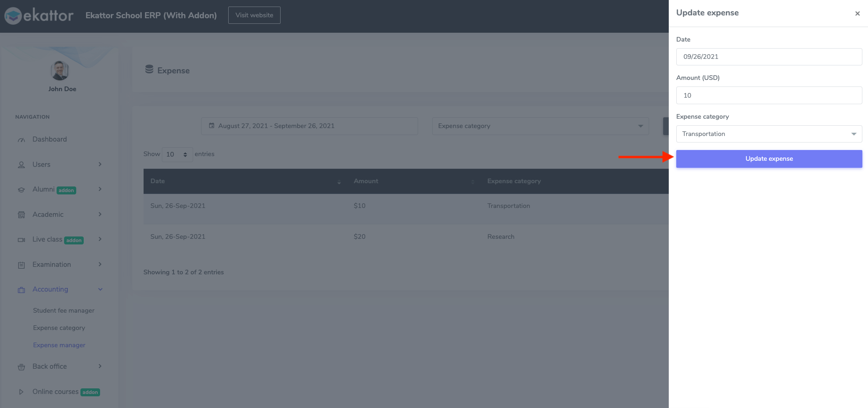The height and width of the screenshot is (408, 868).
Task: Open the Transportation expense category dropdown
Action: click(769, 134)
